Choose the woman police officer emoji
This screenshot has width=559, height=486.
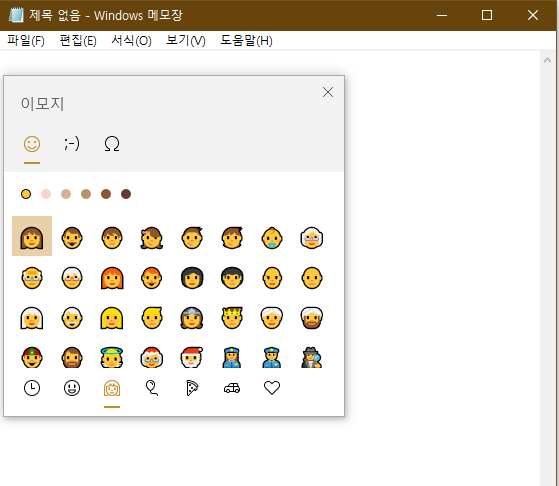232,358
